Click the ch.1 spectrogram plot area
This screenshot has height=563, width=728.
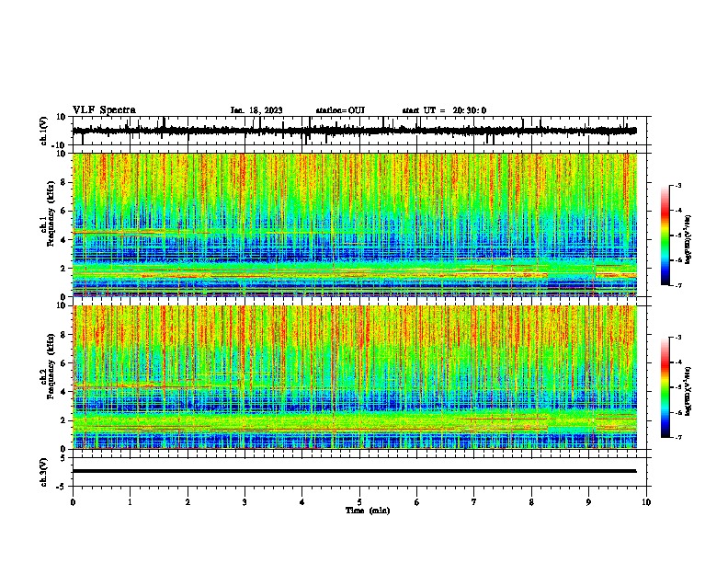pyautogui.click(x=355, y=224)
